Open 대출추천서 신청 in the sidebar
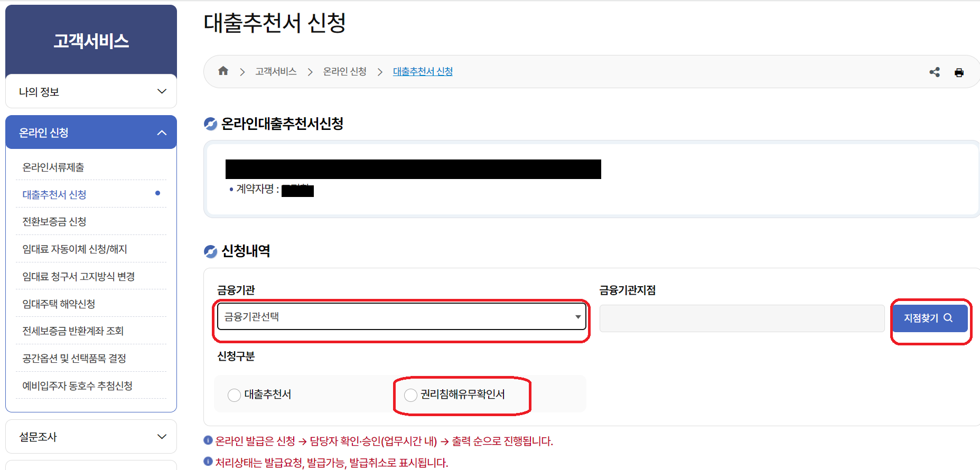 [54, 195]
